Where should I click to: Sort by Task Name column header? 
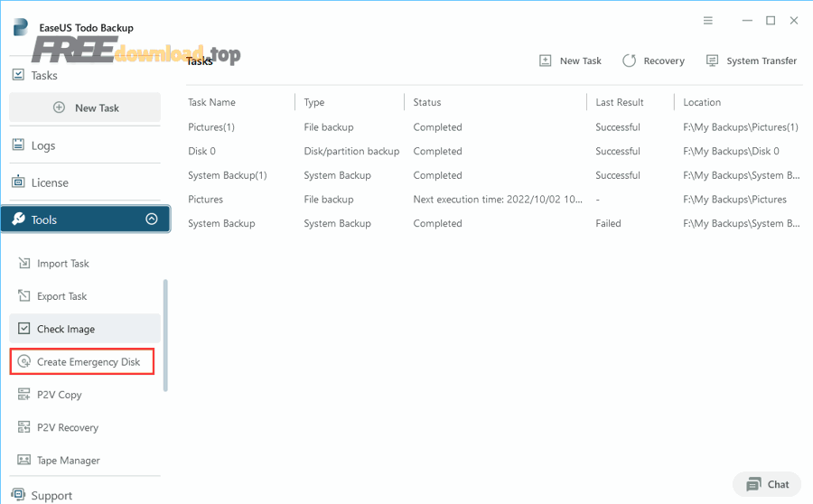tap(211, 102)
